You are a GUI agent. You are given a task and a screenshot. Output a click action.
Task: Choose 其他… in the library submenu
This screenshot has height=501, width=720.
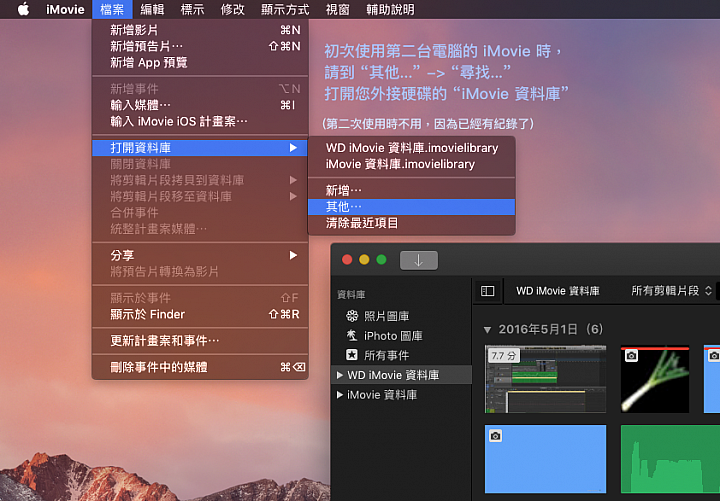(411, 207)
